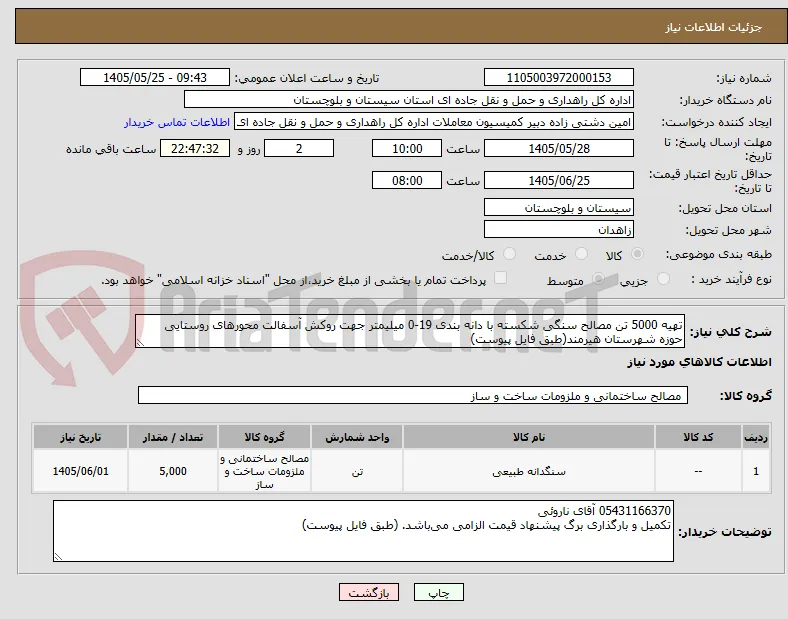Click the کد کالا column header
The height and width of the screenshot is (619, 788).
[698, 437]
